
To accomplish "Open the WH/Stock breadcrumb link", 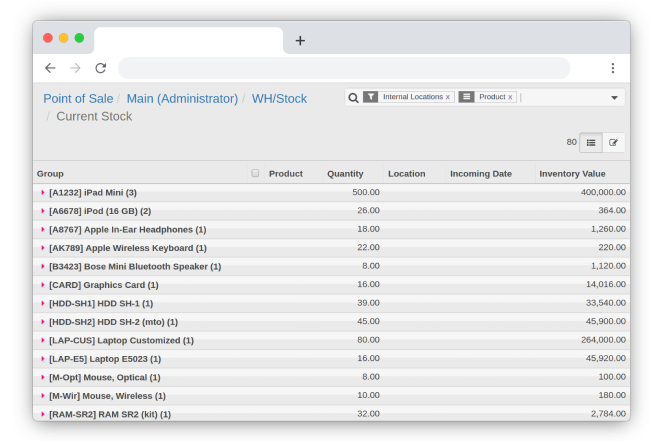I will click(x=279, y=99).
